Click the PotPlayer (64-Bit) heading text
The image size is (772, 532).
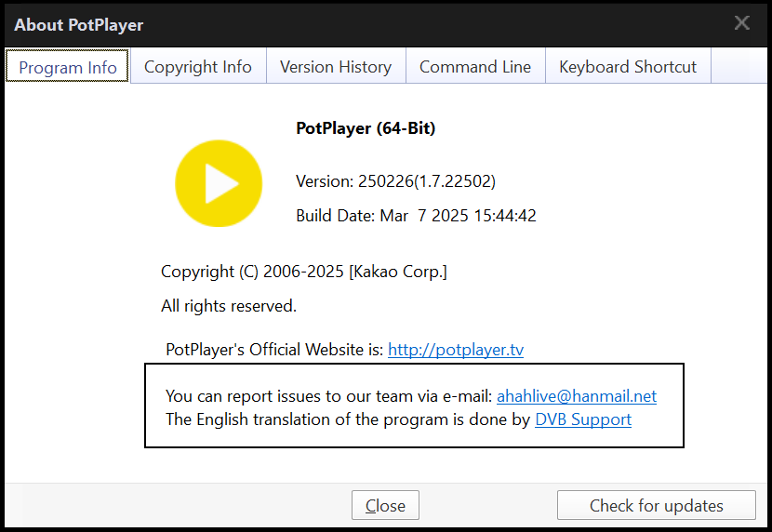[366, 128]
